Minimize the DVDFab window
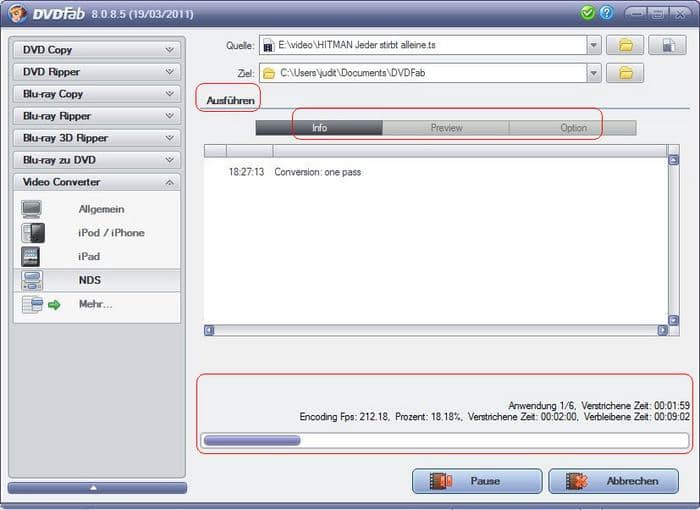 pos(636,14)
